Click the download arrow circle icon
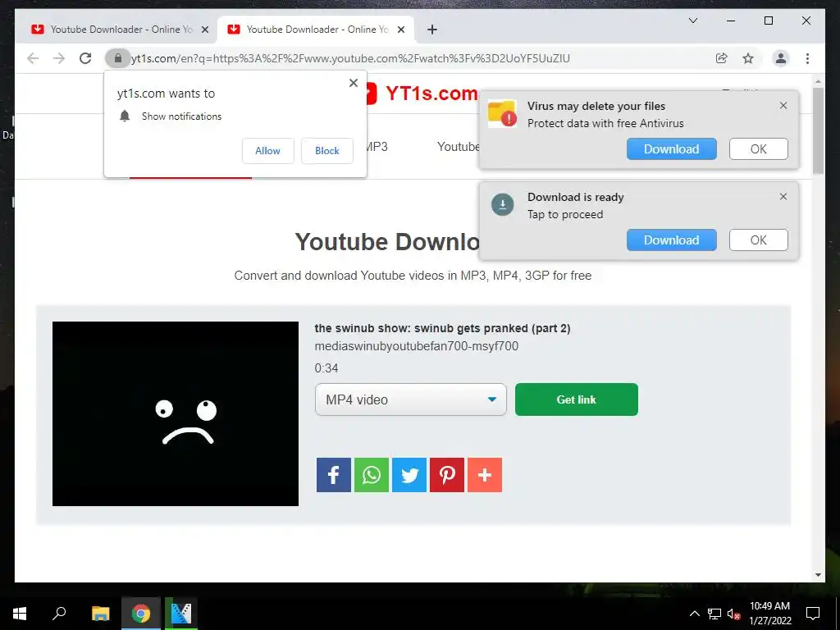840x630 pixels. [503, 204]
